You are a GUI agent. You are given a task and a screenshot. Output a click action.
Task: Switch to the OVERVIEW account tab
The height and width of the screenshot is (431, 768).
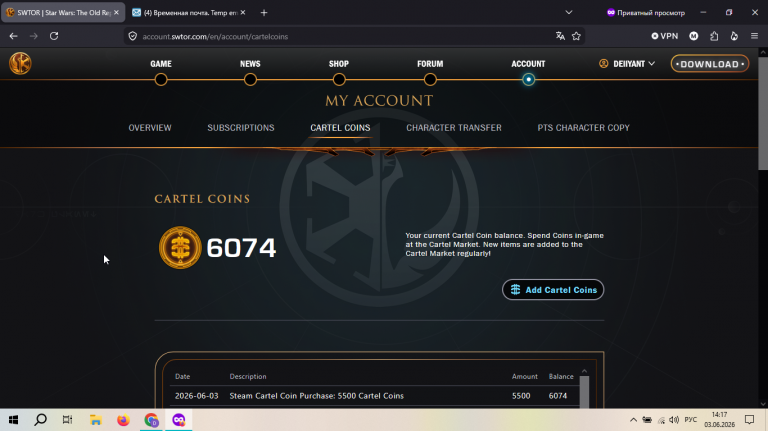tap(150, 128)
